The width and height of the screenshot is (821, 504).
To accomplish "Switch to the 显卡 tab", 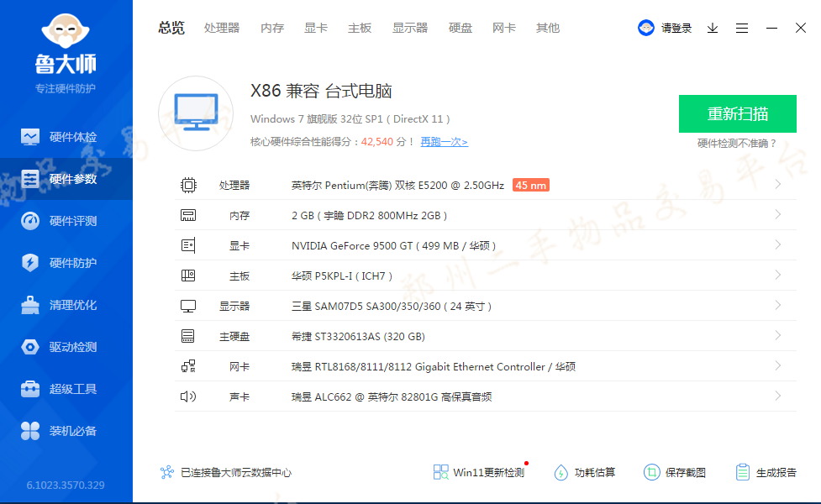I will click(316, 28).
